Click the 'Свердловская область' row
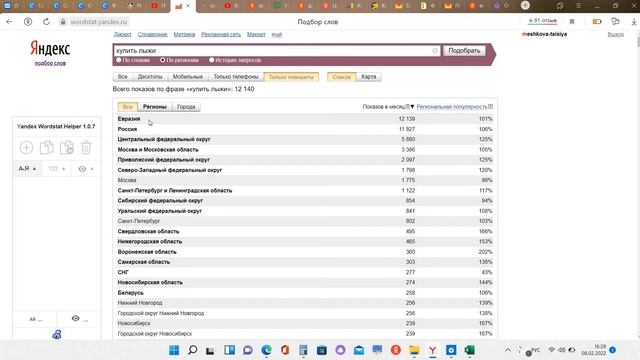Screen dimensions: 640x360 tap(305, 231)
